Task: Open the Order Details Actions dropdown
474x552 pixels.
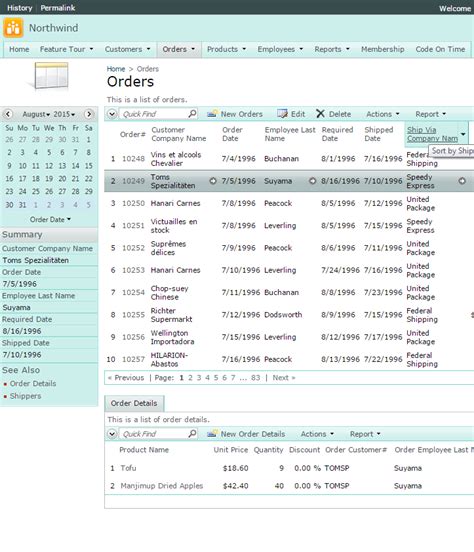Action: point(317,434)
